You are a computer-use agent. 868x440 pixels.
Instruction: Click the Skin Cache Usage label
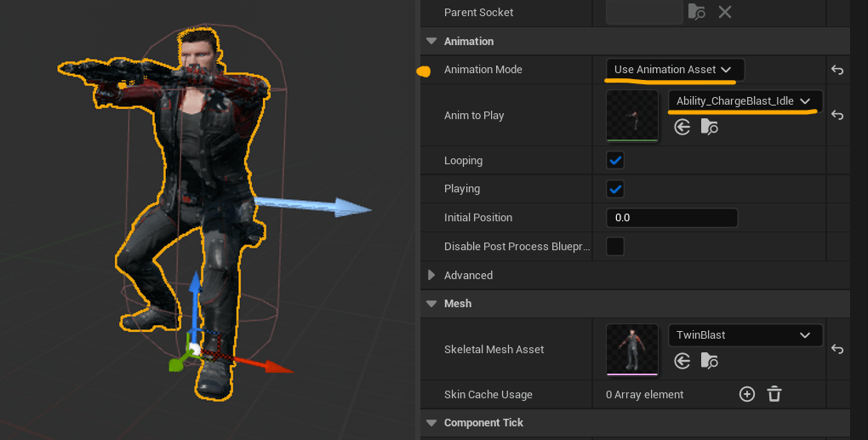tap(488, 394)
